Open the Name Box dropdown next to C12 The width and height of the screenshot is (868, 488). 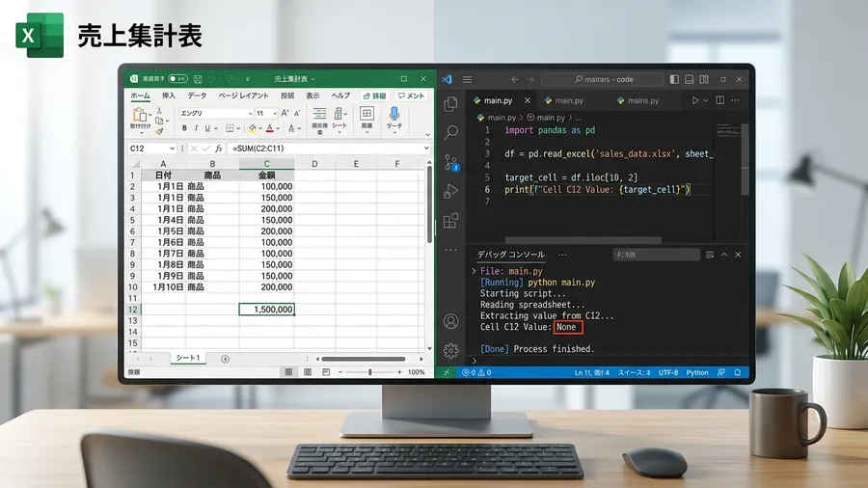[173, 149]
